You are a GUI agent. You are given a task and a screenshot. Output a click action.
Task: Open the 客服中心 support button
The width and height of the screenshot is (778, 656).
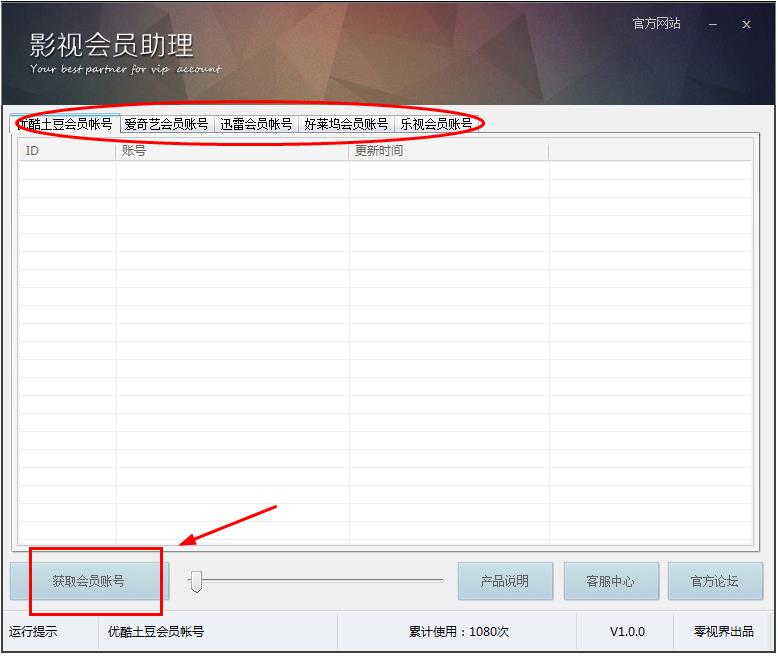(x=611, y=581)
